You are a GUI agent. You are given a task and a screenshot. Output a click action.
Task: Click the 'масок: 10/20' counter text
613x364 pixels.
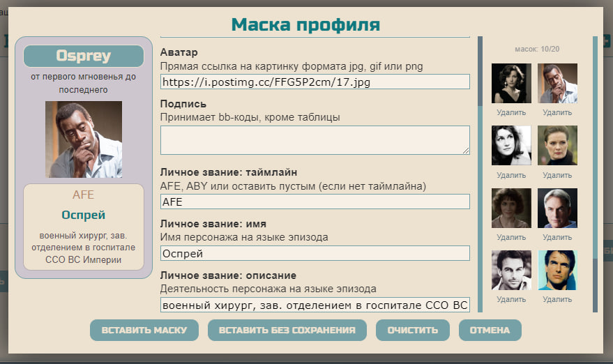tap(537, 49)
